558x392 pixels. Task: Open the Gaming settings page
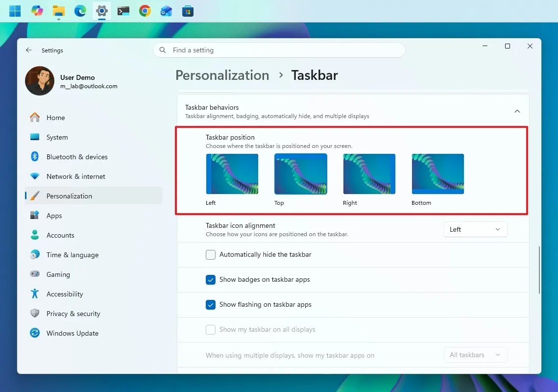(x=94, y=274)
